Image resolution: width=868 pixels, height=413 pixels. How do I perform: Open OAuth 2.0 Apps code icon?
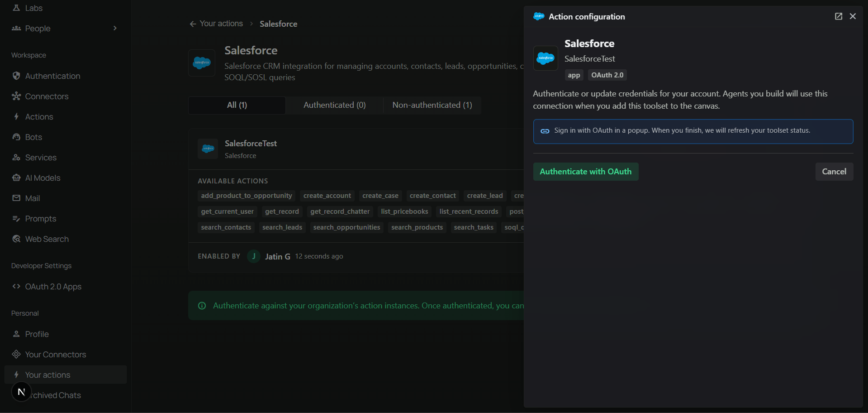click(16, 286)
